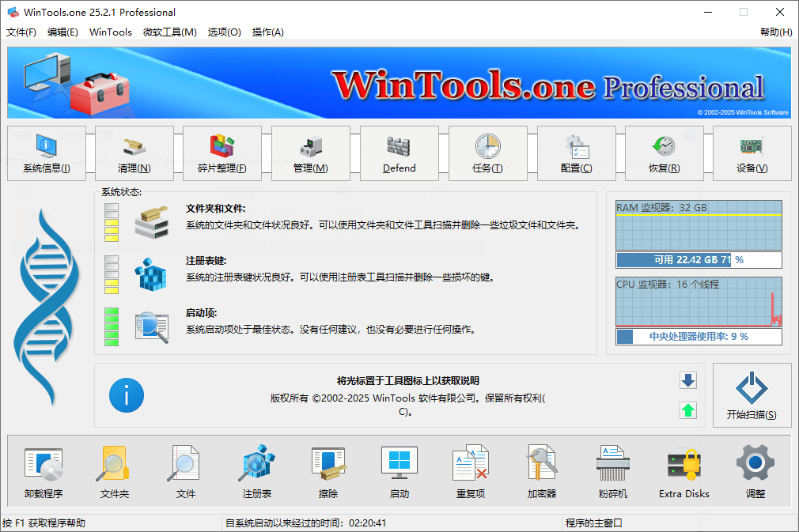Click the RAM free space progress bar
799x532 pixels.
(x=699, y=259)
